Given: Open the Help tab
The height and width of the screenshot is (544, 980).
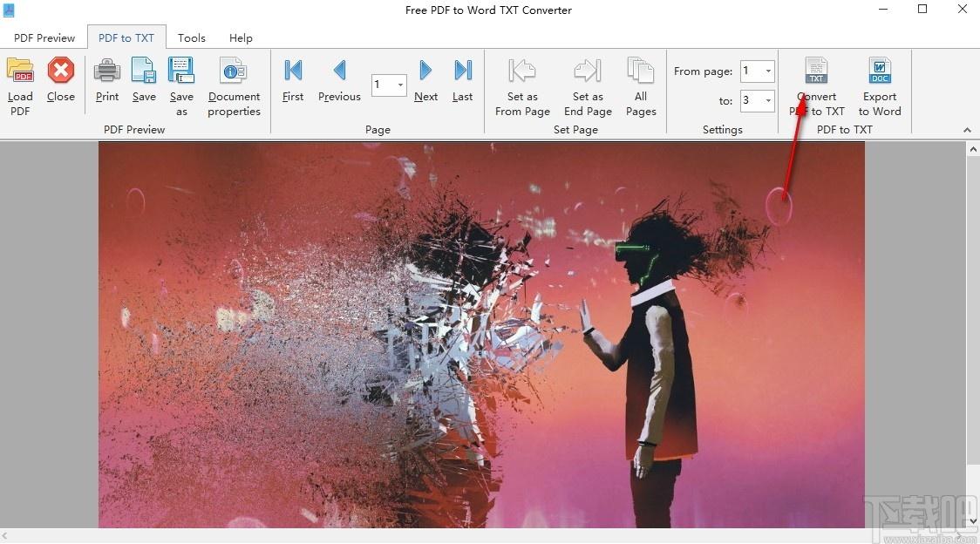Looking at the screenshot, I should (241, 37).
